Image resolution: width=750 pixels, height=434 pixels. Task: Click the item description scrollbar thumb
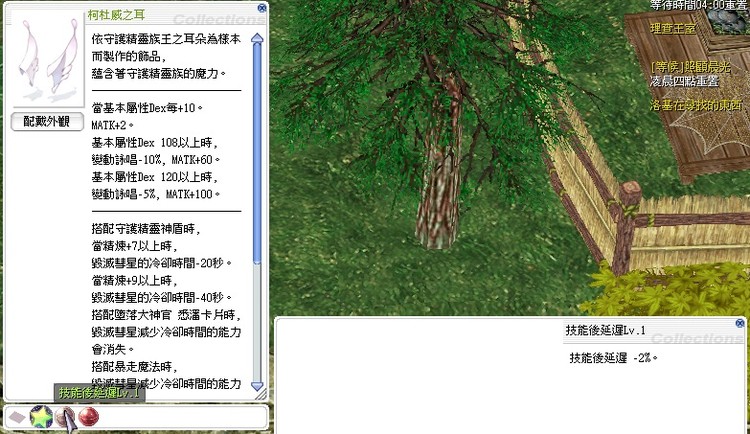257,154
